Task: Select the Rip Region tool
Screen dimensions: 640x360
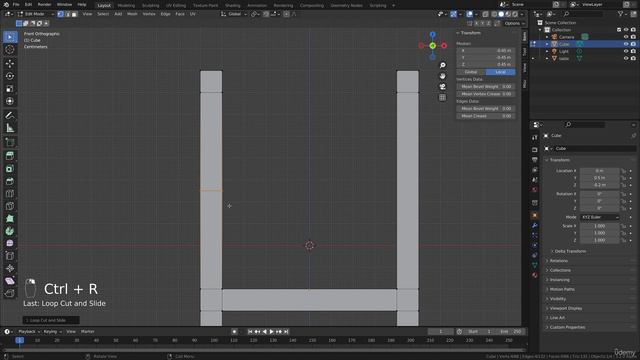Action: tap(10, 293)
